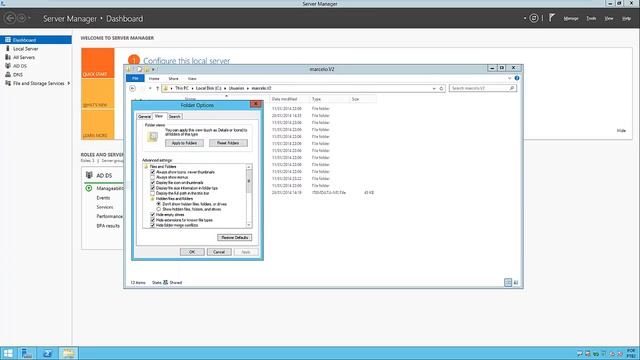Viewport: 640px width, 360px height.
Task: Click the Server Manager refresh icon
Action: coord(533,18)
